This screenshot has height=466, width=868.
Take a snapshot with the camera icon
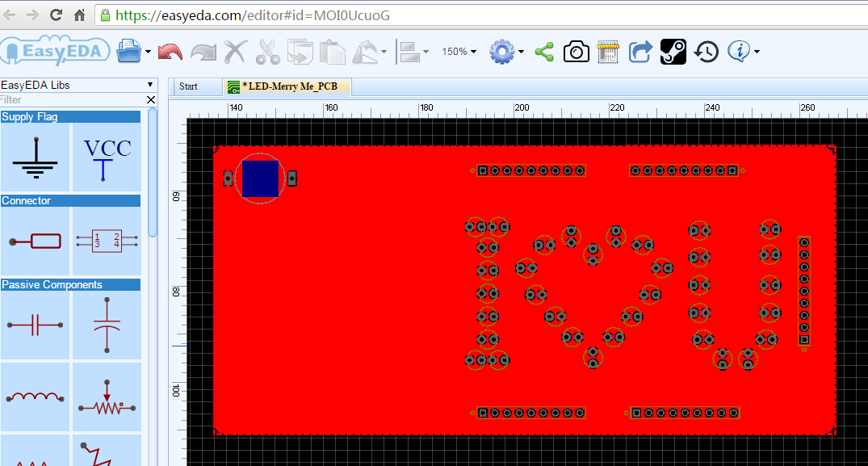click(576, 52)
